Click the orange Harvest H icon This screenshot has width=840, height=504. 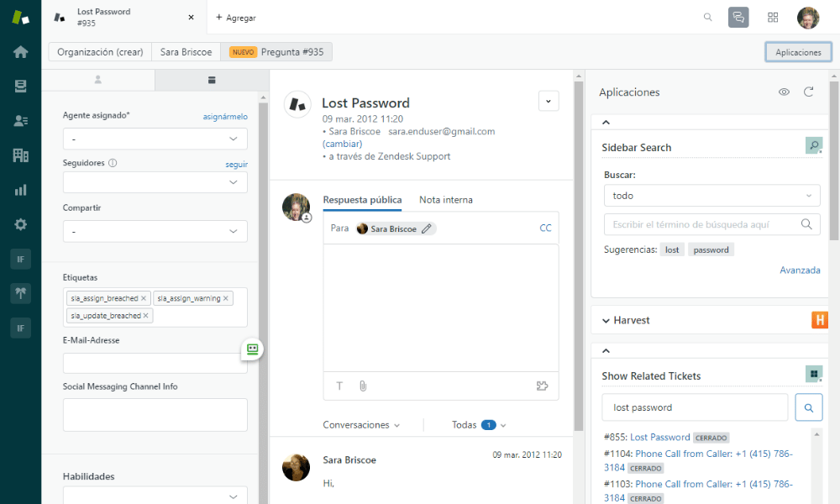[x=820, y=320]
